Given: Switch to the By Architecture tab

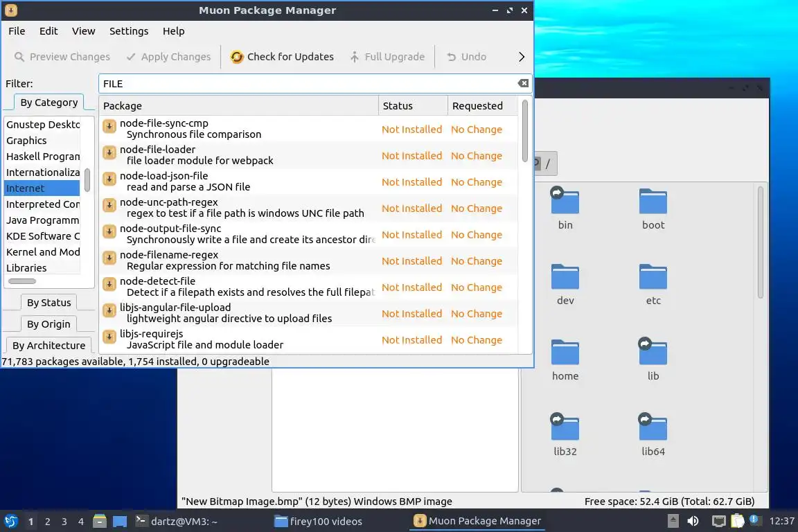Looking at the screenshot, I should pyautogui.click(x=49, y=345).
